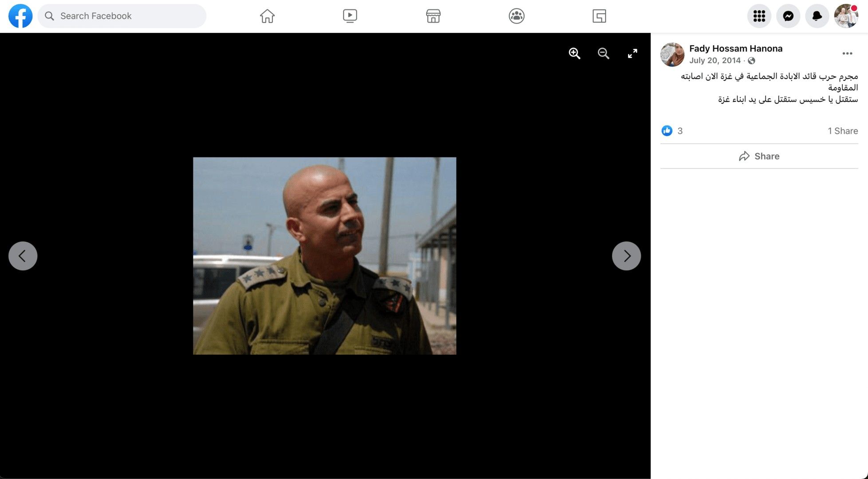
Task: Go to the Home feed tab
Action: pos(267,16)
